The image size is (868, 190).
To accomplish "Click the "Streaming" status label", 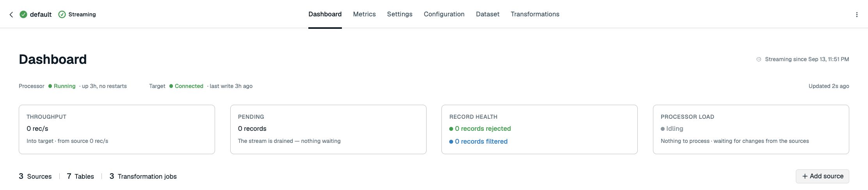I will tap(82, 14).
